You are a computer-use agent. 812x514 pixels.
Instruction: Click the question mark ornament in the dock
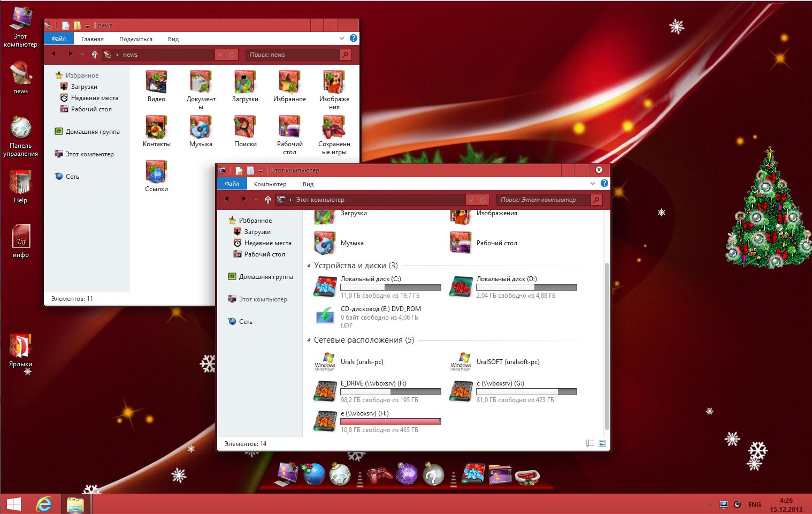[x=433, y=474]
